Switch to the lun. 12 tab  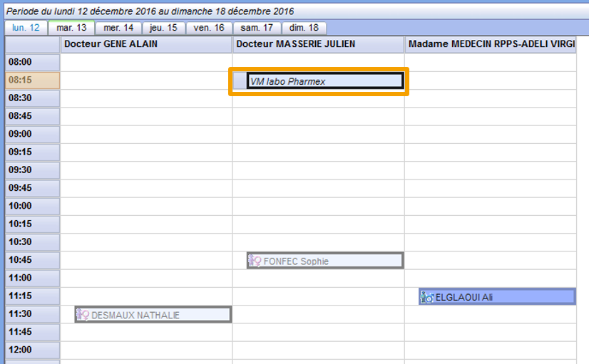click(26, 28)
